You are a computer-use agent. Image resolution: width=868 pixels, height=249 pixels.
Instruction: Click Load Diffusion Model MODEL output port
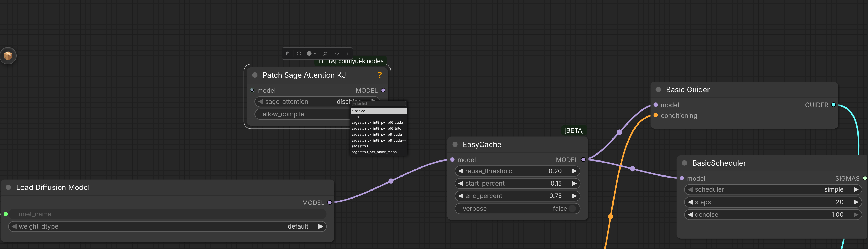[x=330, y=202]
